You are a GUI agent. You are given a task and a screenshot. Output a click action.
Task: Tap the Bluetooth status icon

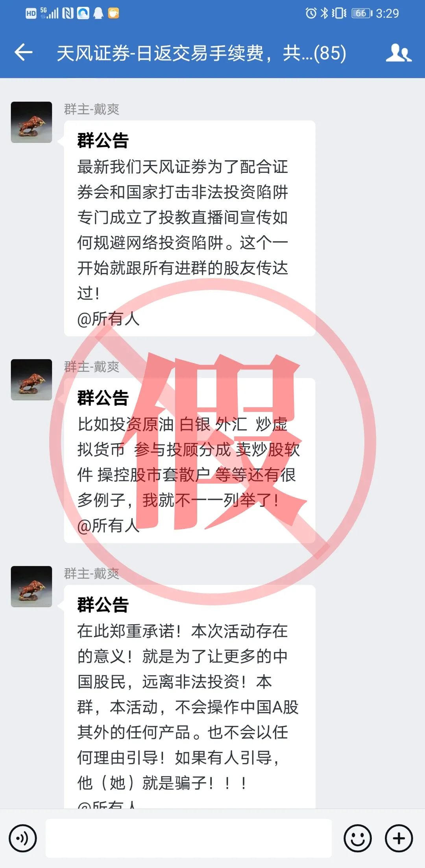tap(324, 13)
